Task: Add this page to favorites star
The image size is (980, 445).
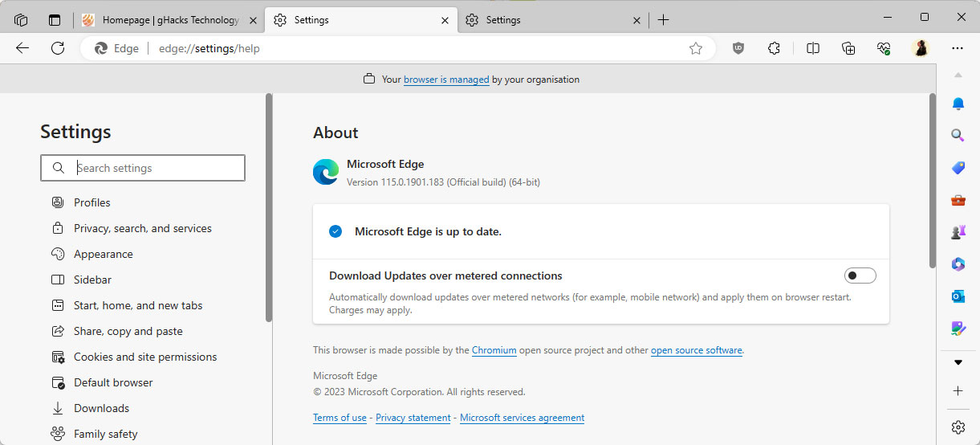Action: coord(696,48)
